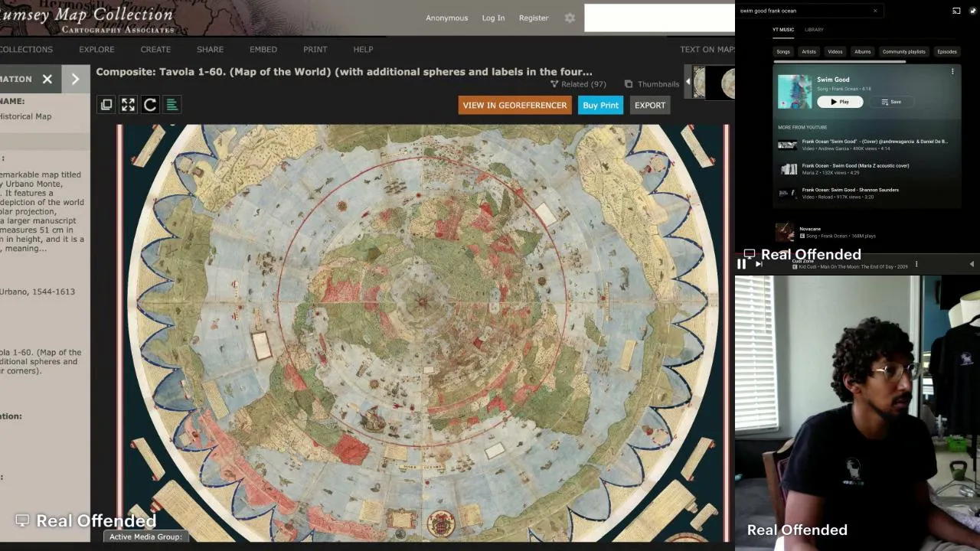Open the settings gear in site header
Image resolution: width=980 pixels, height=551 pixels.
pyautogui.click(x=570, y=18)
